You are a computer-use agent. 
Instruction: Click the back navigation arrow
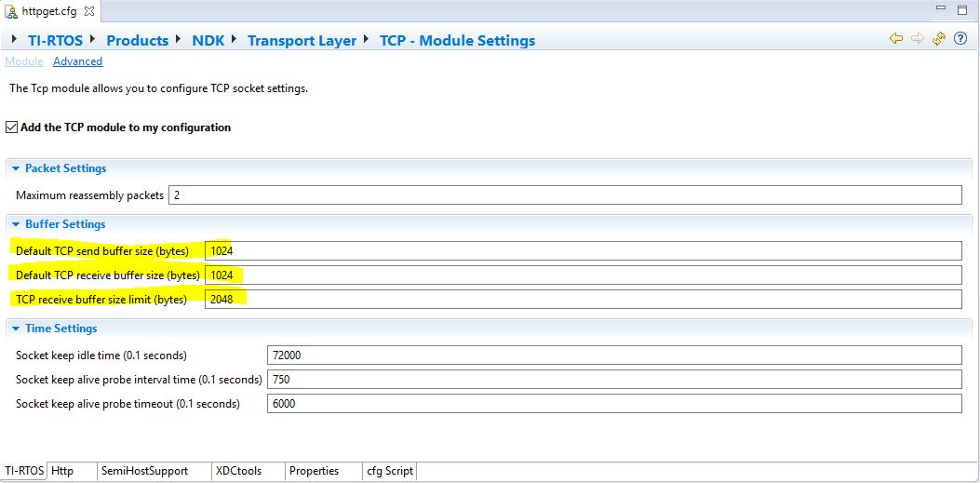click(x=896, y=38)
